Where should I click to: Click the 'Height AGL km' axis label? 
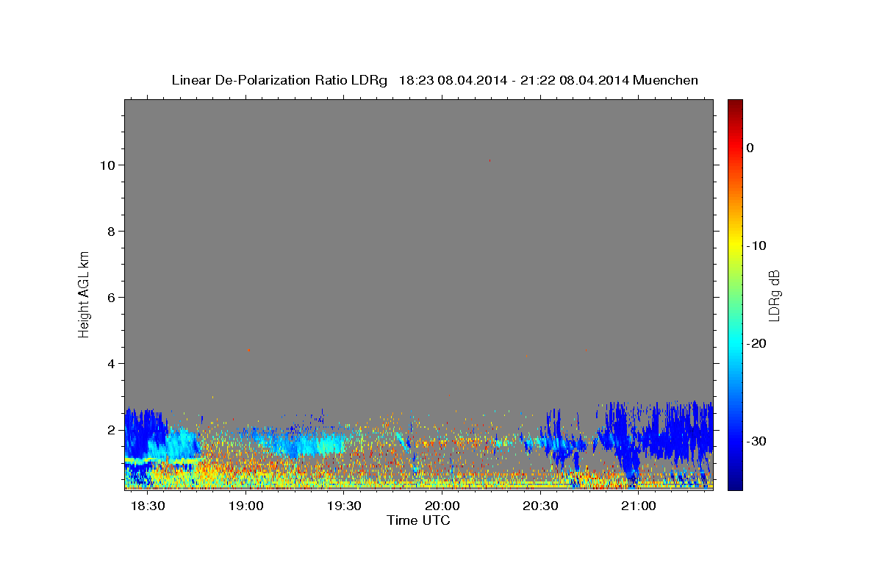pyautogui.click(x=84, y=294)
